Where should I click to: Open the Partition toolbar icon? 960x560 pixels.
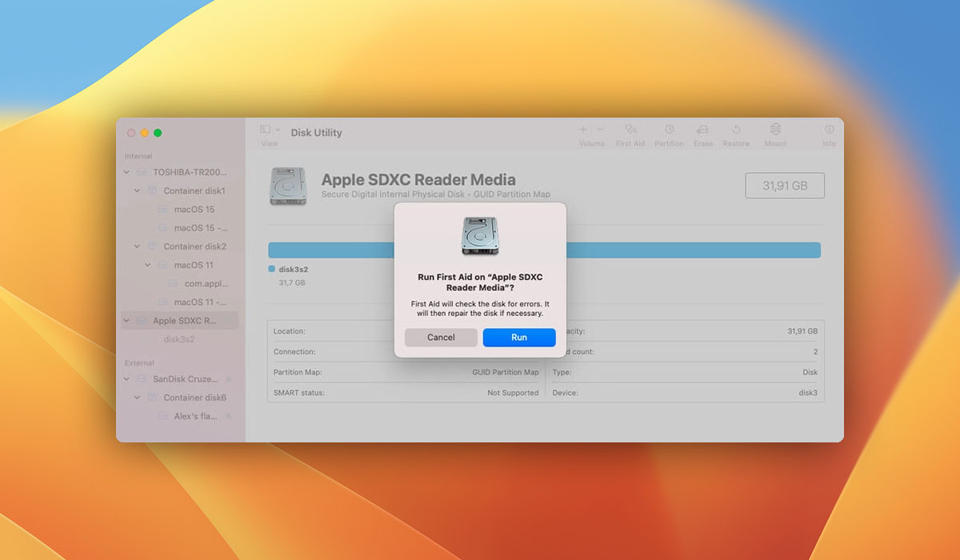[x=669, y=129]
